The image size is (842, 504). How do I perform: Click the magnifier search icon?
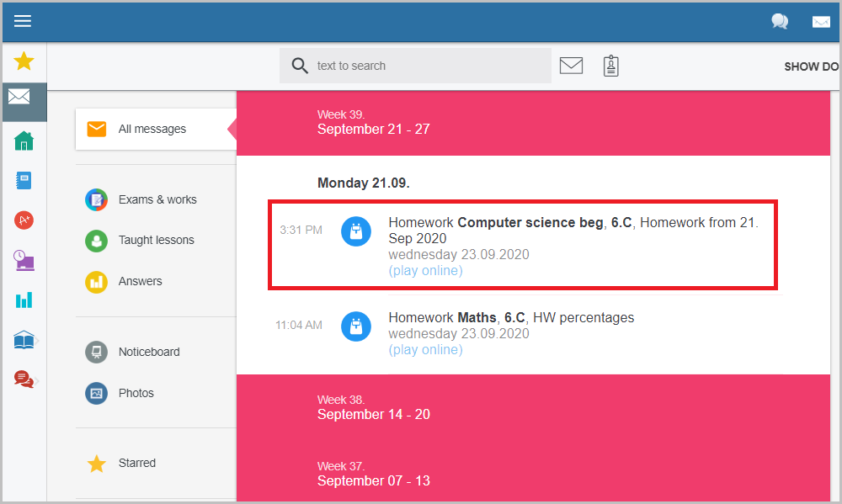(x=300, y=66)
